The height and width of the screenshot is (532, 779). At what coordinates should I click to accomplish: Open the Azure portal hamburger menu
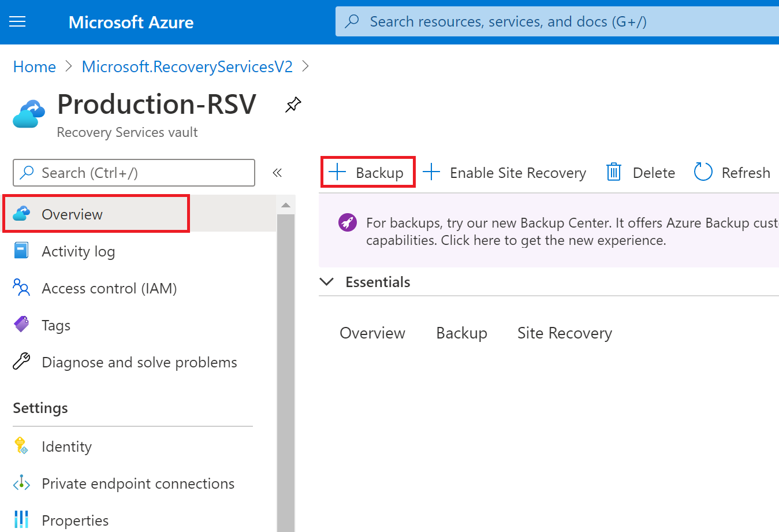pos(17,21)
